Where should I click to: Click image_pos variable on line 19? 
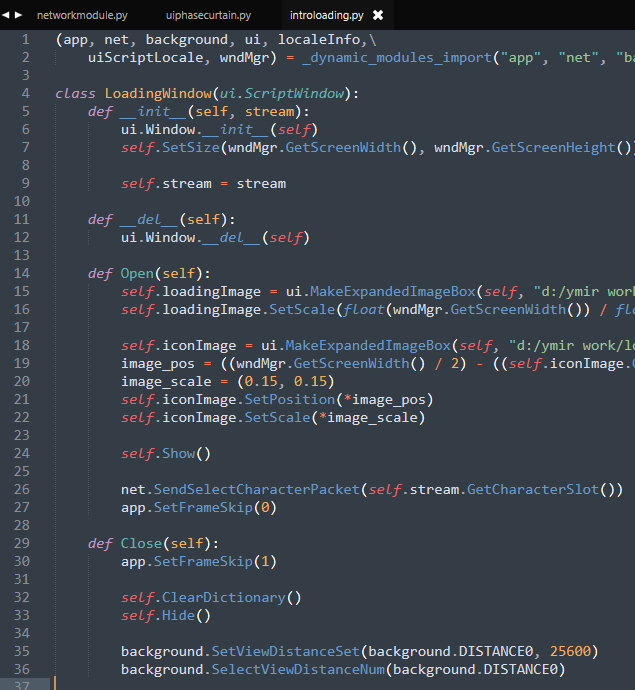pos(158,363)
